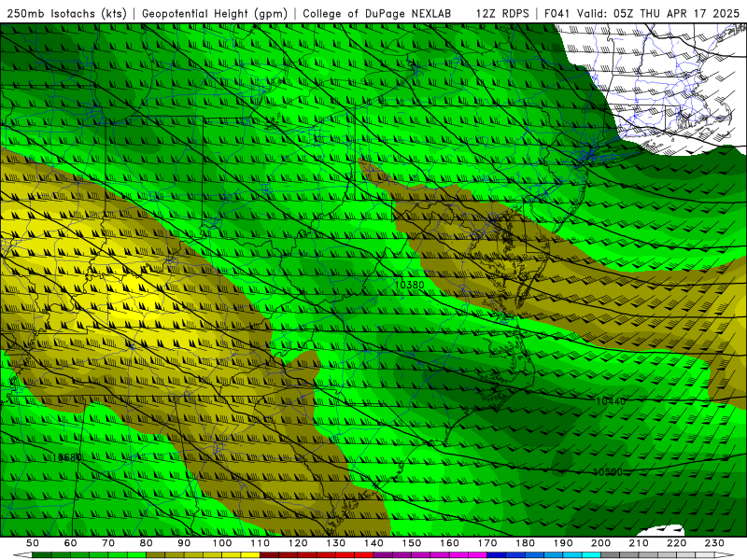Click the 230 tick label
Screen dimensions: 747x560
[x=714, y=543]
